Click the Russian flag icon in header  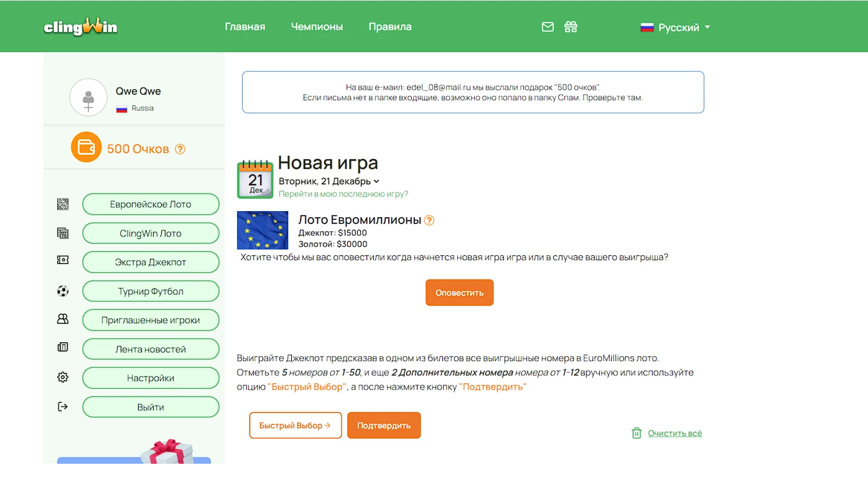click(x=647, y=27)
